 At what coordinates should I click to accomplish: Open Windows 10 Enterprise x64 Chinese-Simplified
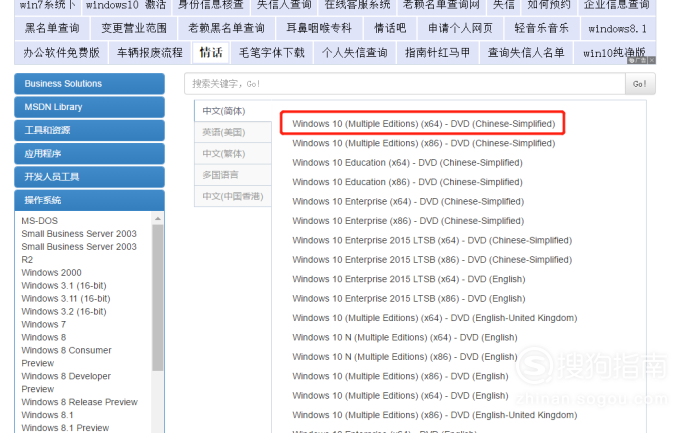(x=408, y=201)
